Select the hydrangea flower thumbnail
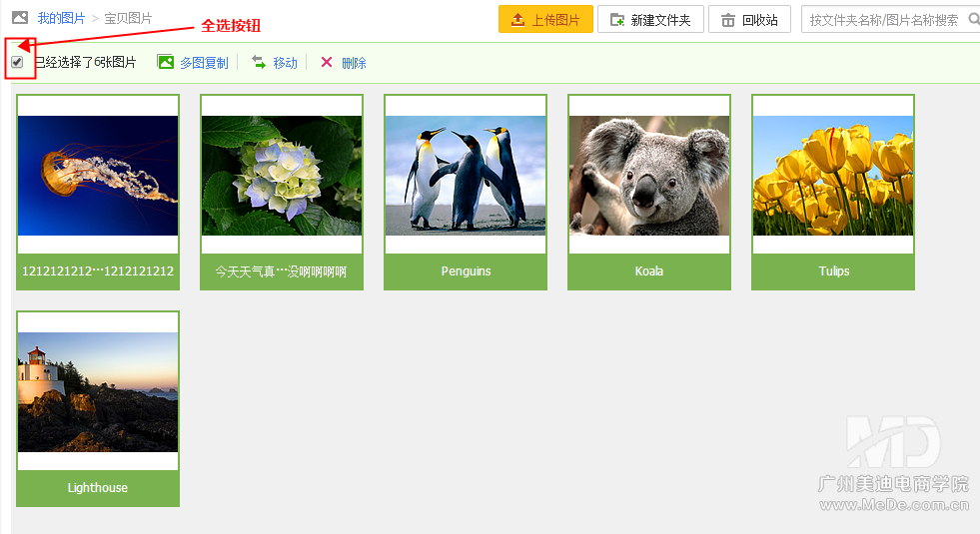 tap(282, 176)
